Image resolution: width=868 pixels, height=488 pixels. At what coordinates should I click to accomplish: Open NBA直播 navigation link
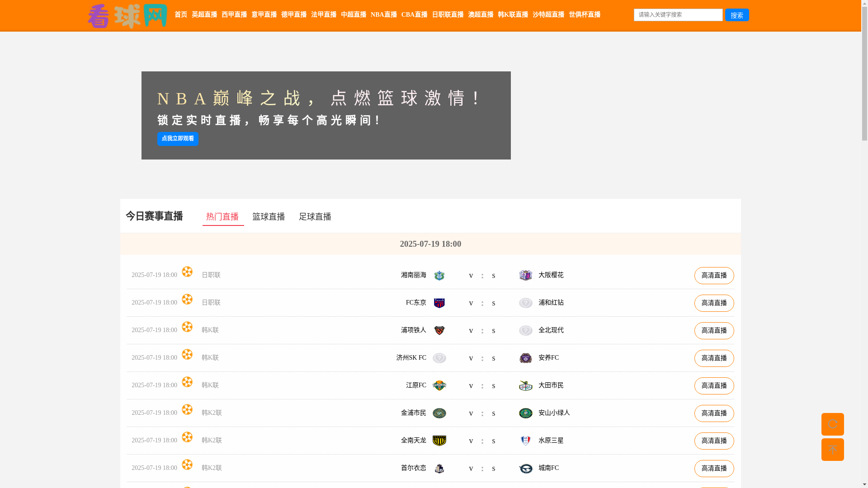(384, 15)
